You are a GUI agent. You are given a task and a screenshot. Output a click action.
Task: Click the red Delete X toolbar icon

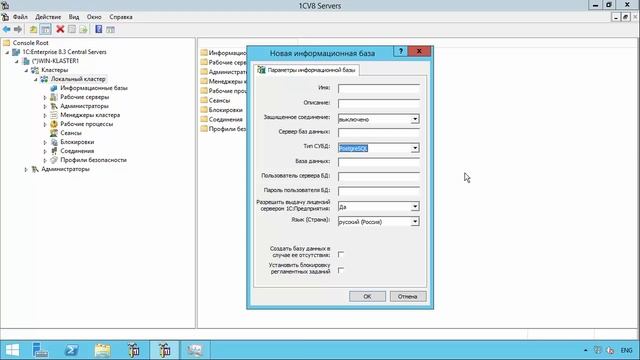click(x=60, y=29)
